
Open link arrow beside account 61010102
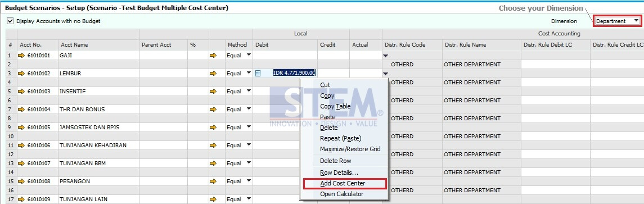pos(21,74)
